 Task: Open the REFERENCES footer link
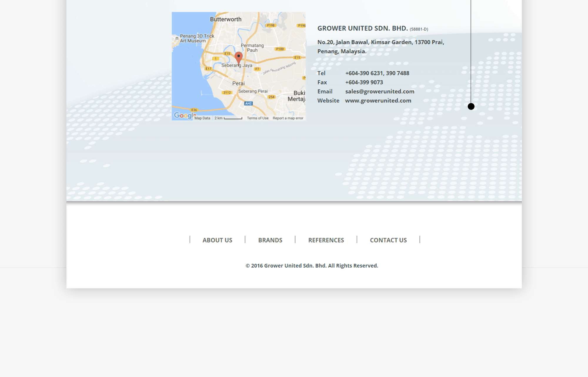click(326, 240)
